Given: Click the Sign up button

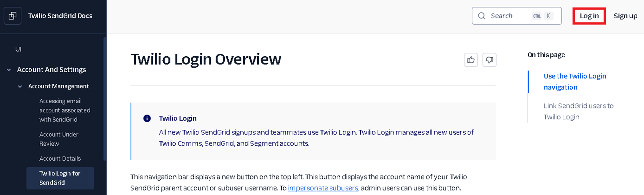Looking at the screenshot, I should [x=625, y=16].
